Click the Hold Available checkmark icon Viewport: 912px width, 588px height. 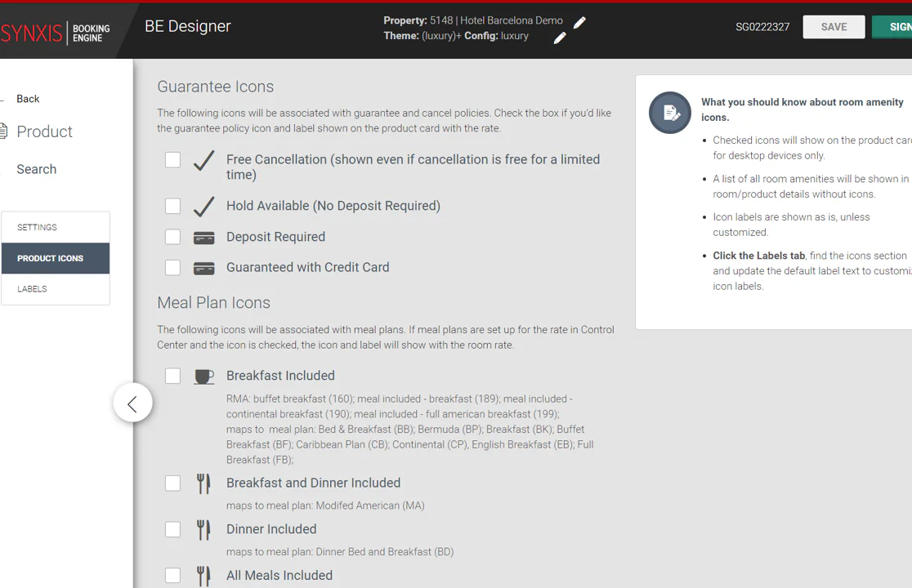(x=203, y=207)
